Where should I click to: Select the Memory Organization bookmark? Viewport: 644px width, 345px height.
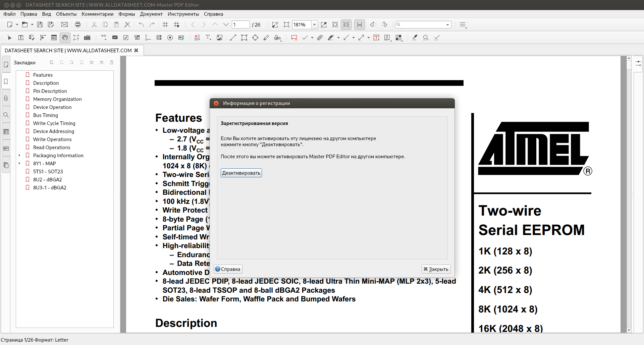coord(57,99)
